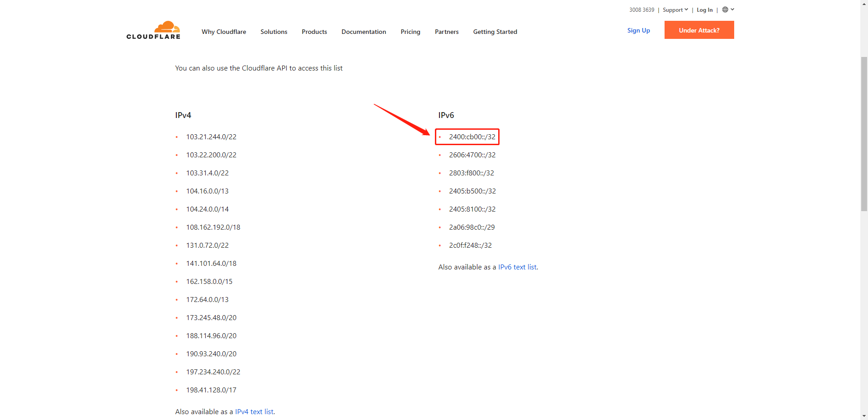
Task: Click the scrollbar up arrow
Action: point(864,4)
